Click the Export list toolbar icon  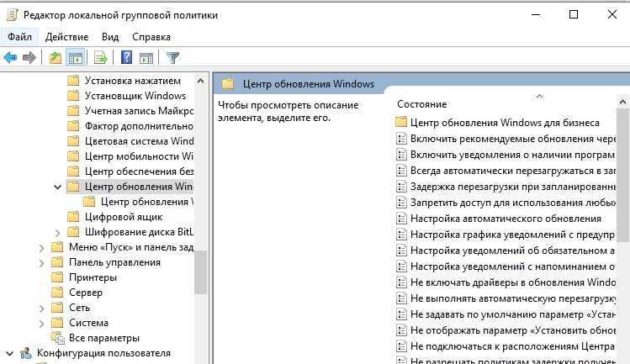tap(100, 58)
